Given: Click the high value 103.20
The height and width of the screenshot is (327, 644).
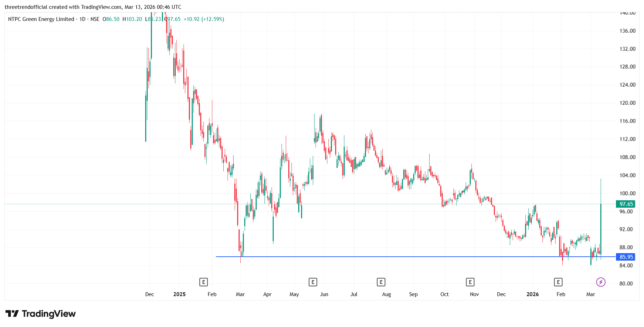Looking at the screenshot, I should (x=134, y=19).
